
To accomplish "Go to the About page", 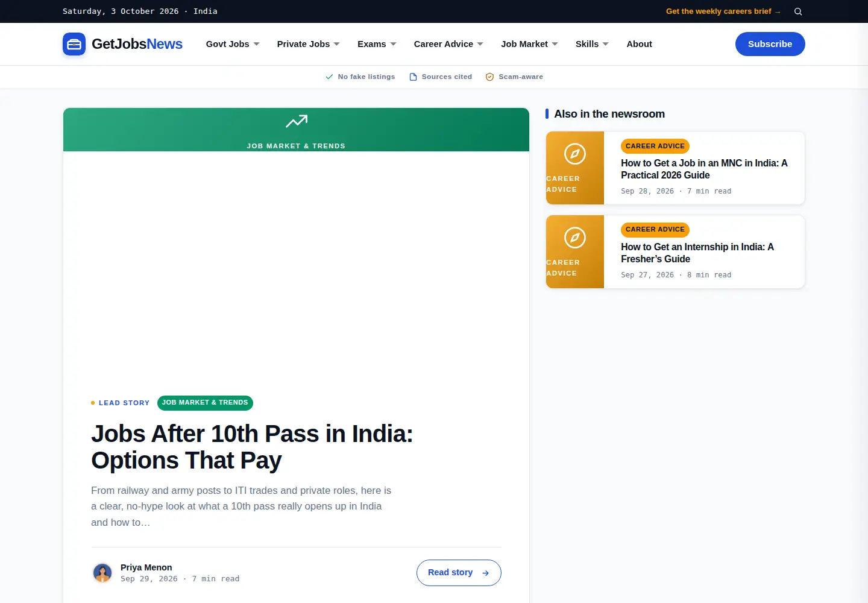I will 639,44.
